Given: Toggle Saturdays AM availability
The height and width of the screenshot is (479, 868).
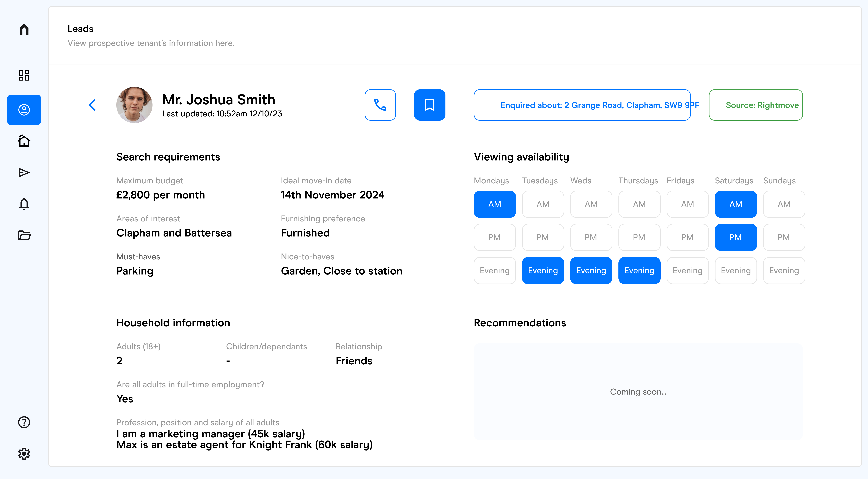Looking at the screenshot, I should 736,204.
